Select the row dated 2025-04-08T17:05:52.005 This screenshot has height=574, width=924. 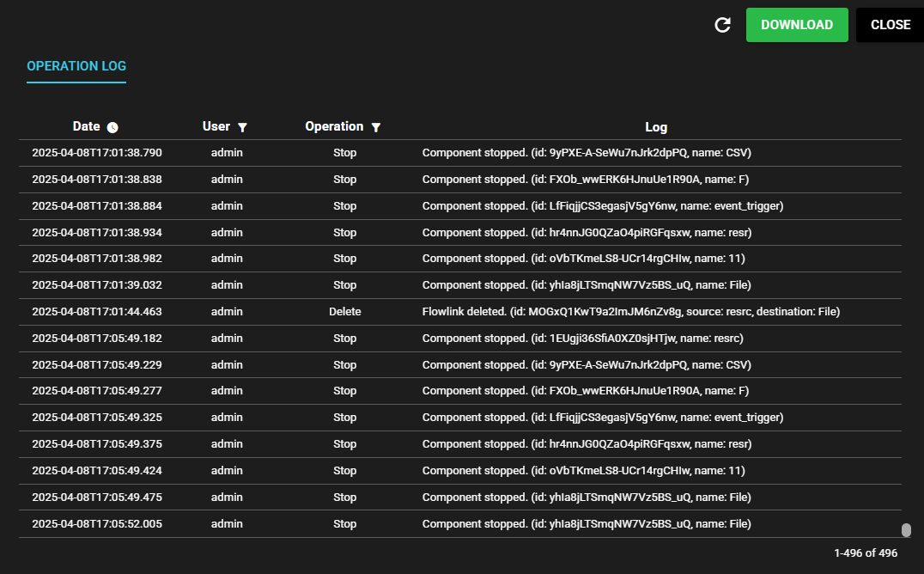point(97,524)
